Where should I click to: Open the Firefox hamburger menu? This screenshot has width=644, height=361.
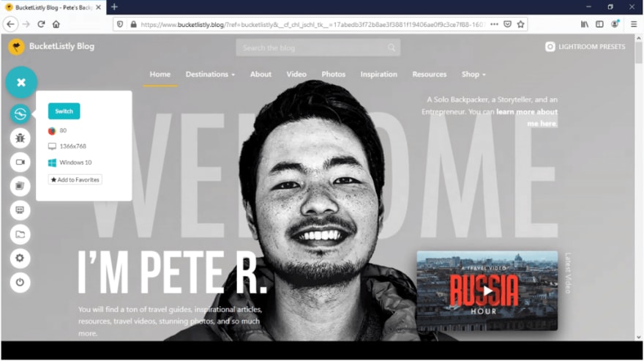coord(634,24)
